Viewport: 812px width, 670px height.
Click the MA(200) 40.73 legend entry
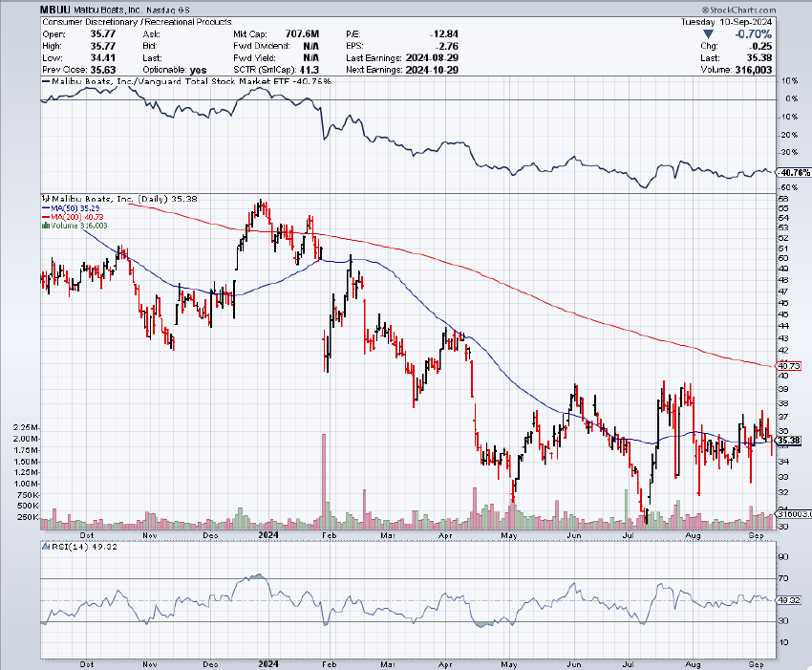[73, 217]
